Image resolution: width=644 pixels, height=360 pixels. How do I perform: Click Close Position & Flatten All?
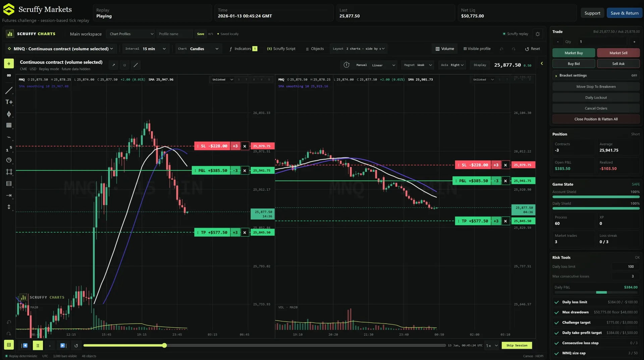tap(596, 119)
